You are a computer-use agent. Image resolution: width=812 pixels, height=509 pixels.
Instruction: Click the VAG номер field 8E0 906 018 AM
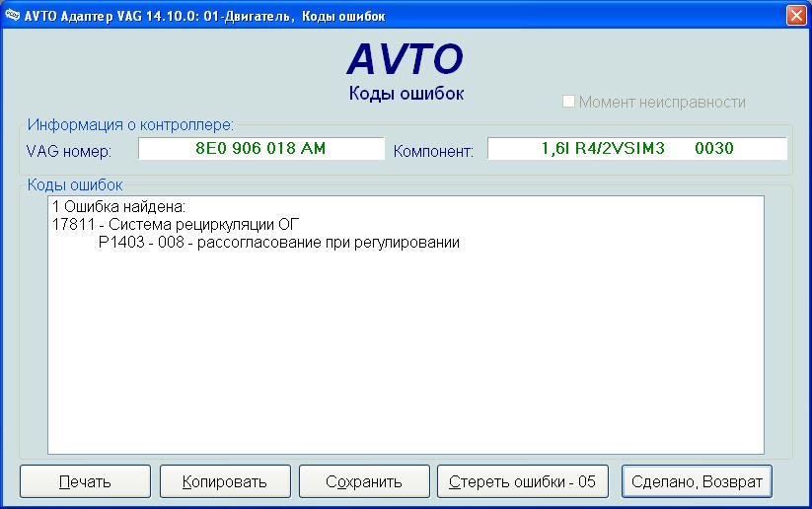(261, 149)
